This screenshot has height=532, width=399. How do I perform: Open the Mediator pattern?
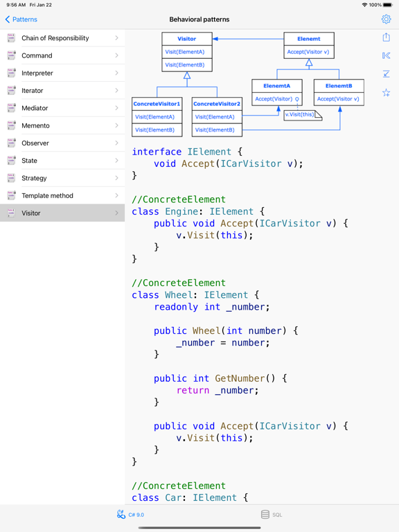(x=62, y=108)
